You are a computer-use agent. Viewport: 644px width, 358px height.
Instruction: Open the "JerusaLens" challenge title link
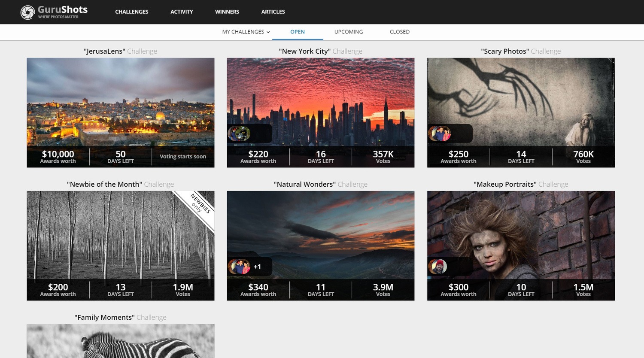point(105,51)
